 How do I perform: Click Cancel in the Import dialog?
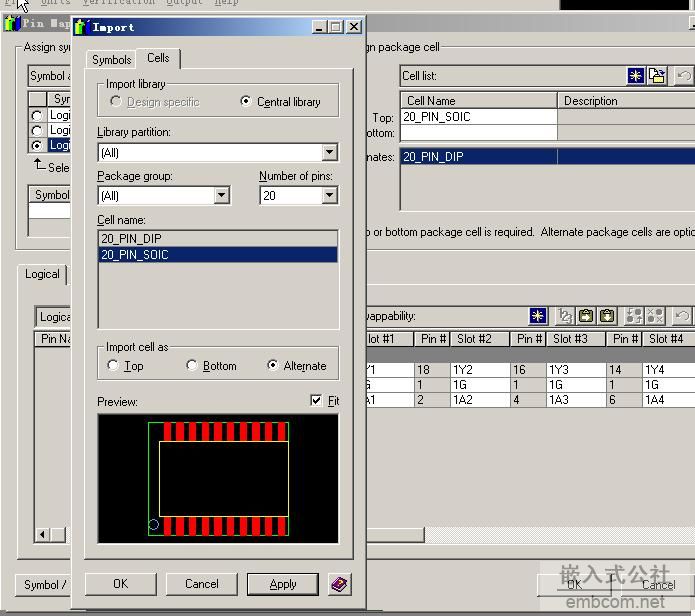tap(202, 584)
